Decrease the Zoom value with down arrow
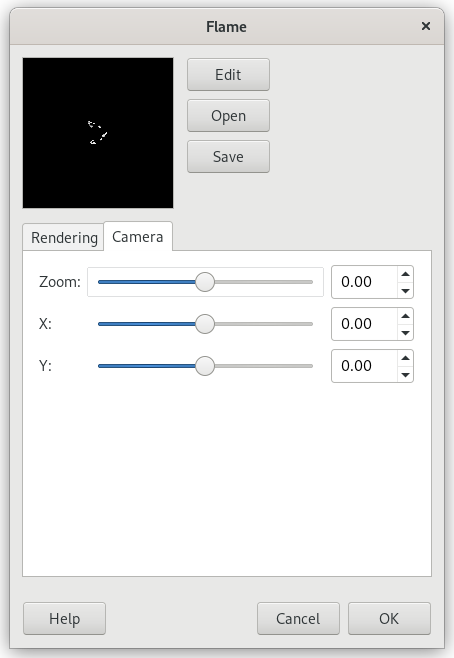The height and width of the screenshot is (658, 454). (x=405, y=290)
